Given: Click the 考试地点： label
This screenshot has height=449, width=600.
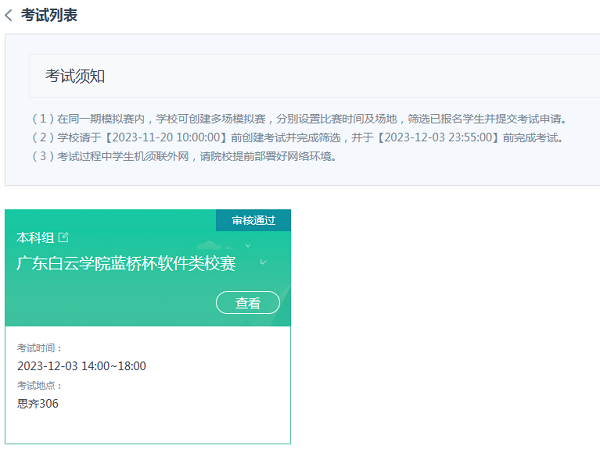Looking at the screenshot, I should click(39, 385).
